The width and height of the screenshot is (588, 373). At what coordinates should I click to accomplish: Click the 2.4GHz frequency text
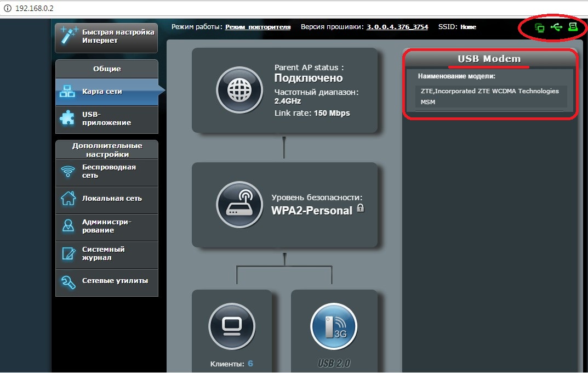pos(288,101)
